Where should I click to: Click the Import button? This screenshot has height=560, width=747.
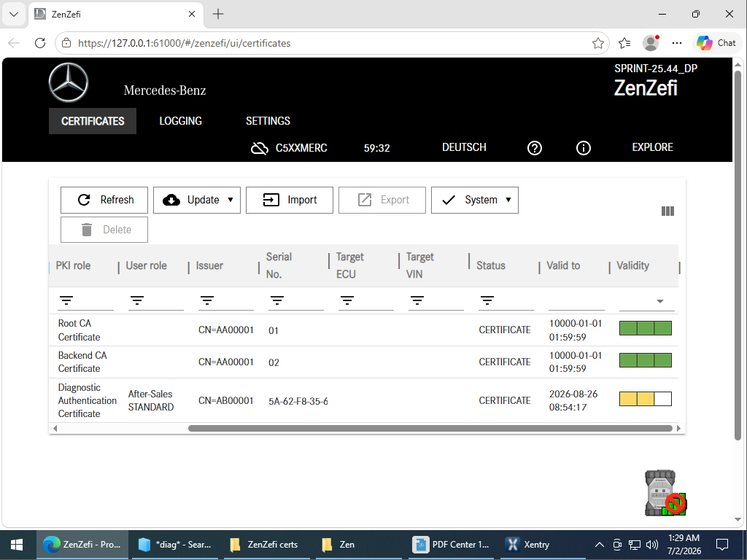[289, 200]
